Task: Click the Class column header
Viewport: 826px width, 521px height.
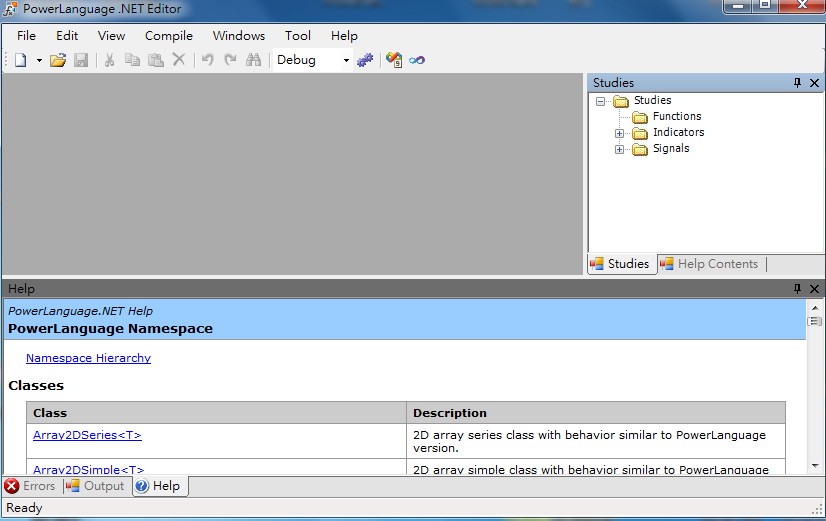Action: tap(217, 413)
